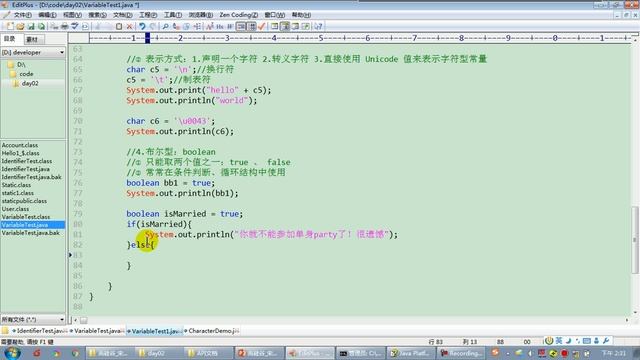640x360 pixels.
Task: Click the Save file toolbar icon
Action: pos(31,27)
